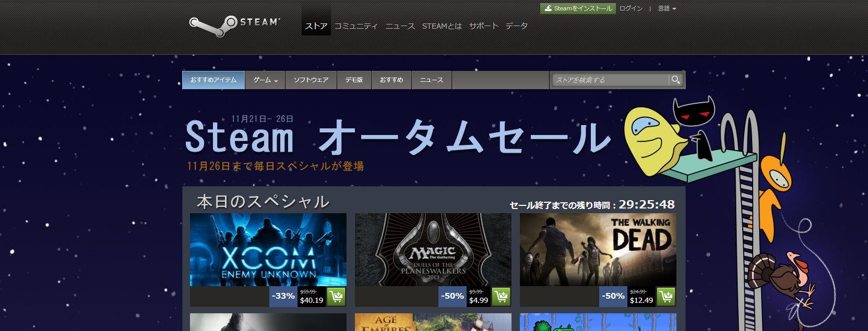Click the ログイン link

pyautogui.click(x=631, y=8)
